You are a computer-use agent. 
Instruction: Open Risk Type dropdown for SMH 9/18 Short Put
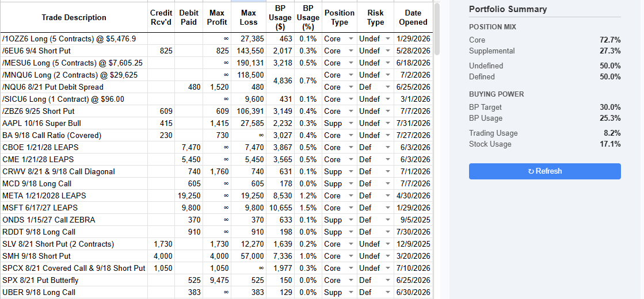(388, 256)
